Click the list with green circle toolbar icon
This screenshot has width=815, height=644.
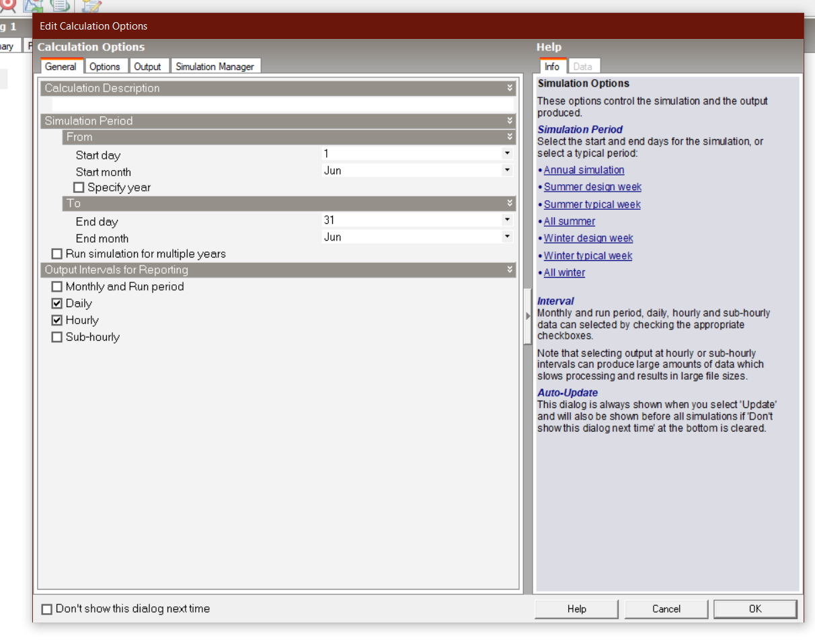(x=61, y=5)
